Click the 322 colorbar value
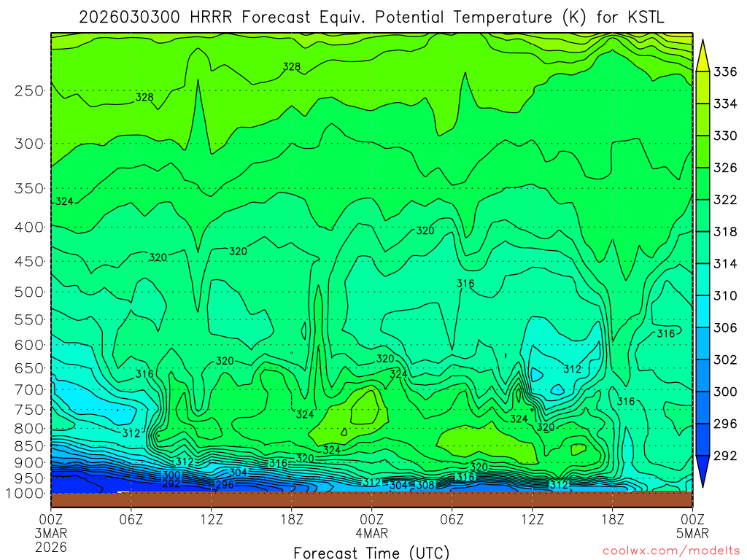747x560 pixels. (x=725, y=200)
